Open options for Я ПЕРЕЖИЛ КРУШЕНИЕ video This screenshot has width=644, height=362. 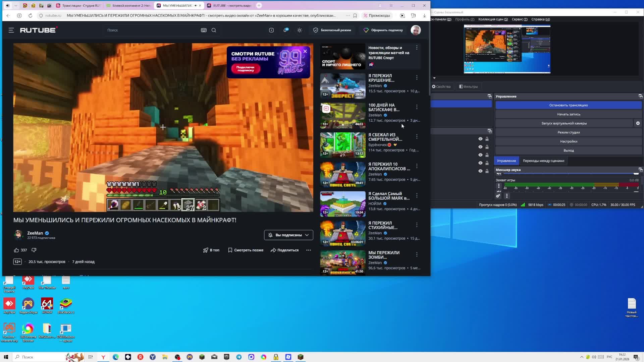click(x=417, y=77)
